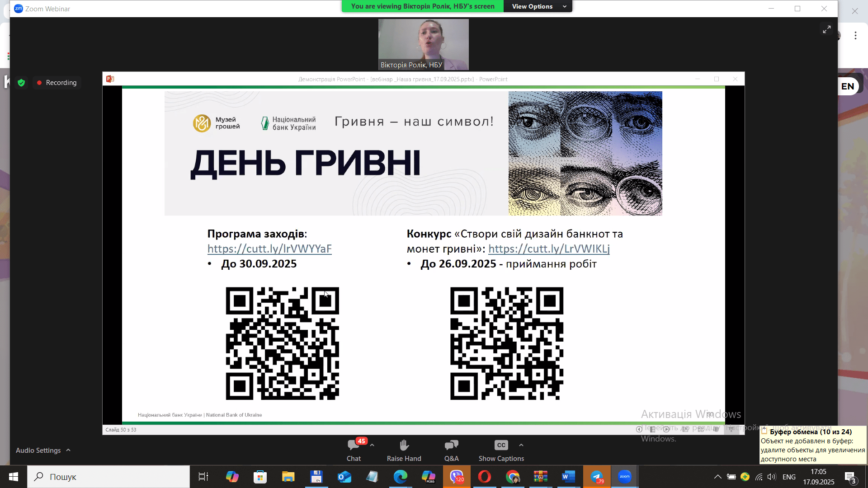Click the PowerPoint app icon in shared window title
The image size is (868, 488).
110,79
